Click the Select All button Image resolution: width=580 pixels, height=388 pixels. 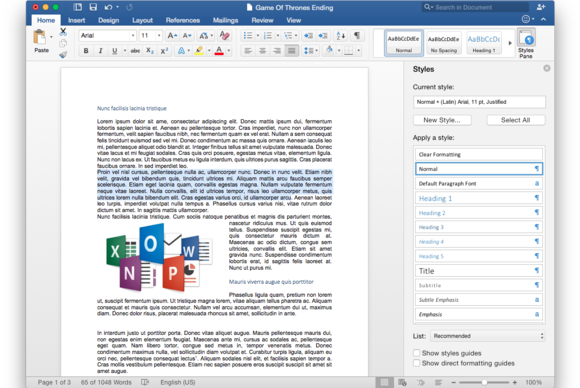coord(516,120)
